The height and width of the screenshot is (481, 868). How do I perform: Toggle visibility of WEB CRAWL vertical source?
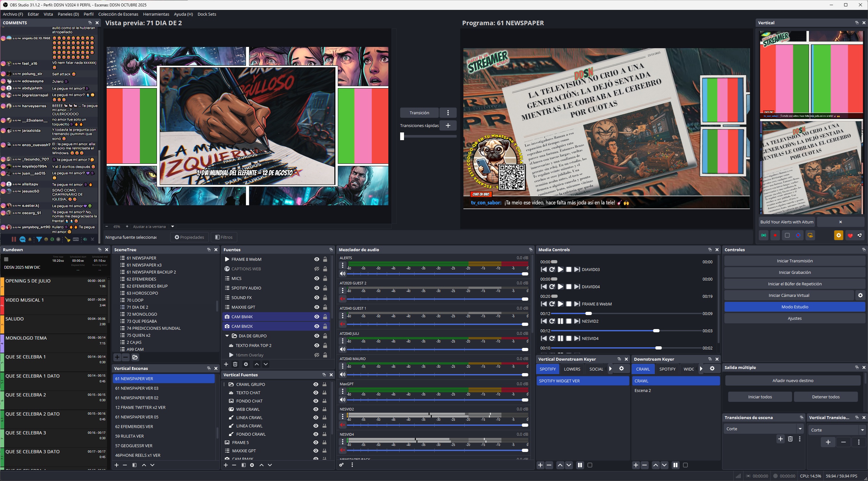[316, 409]
